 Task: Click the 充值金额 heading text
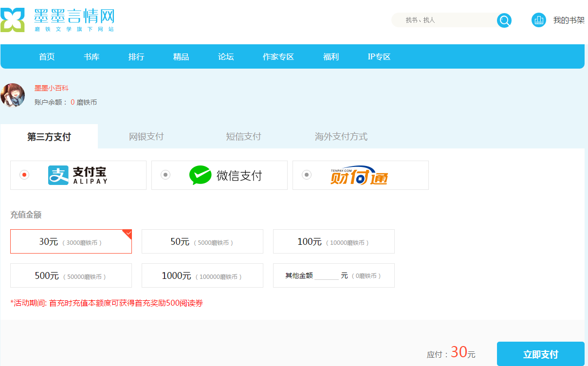tap(26, 215)
